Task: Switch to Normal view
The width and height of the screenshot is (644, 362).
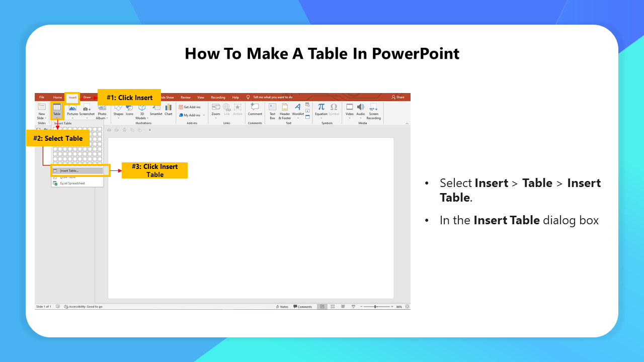Action: (322, 307)
